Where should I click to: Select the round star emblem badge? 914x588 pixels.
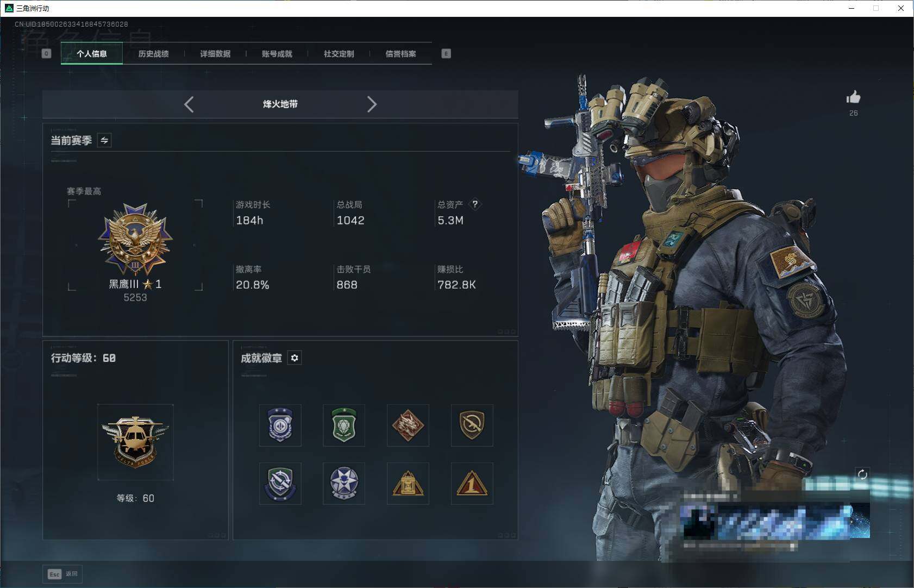coord(344,484)
